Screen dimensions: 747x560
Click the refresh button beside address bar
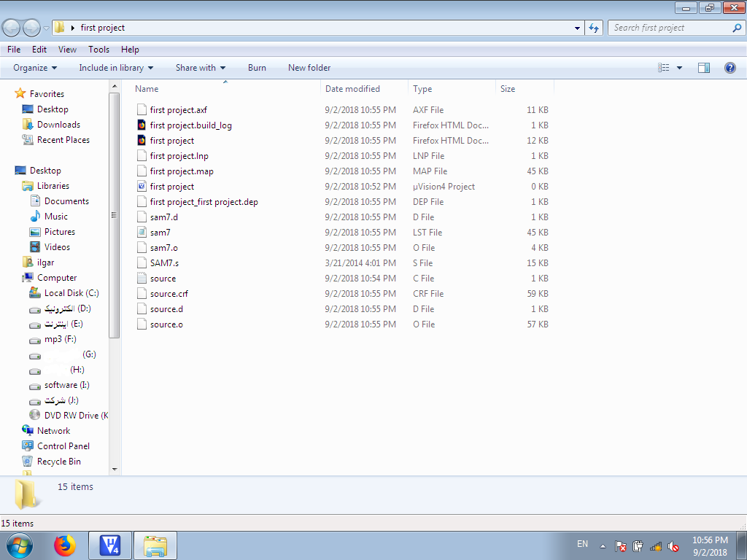pos(594,28)
